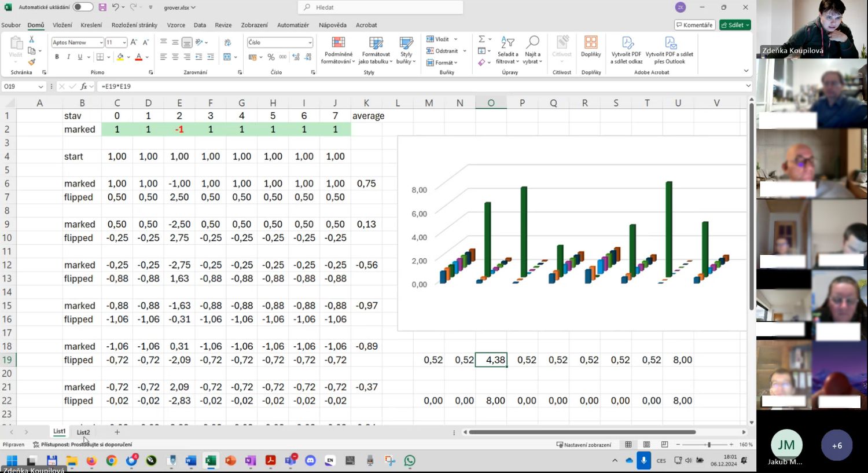Screen dimensions: 868x473
Task: Toggle bold formatting in the ribbon
Action: (57, 57)
